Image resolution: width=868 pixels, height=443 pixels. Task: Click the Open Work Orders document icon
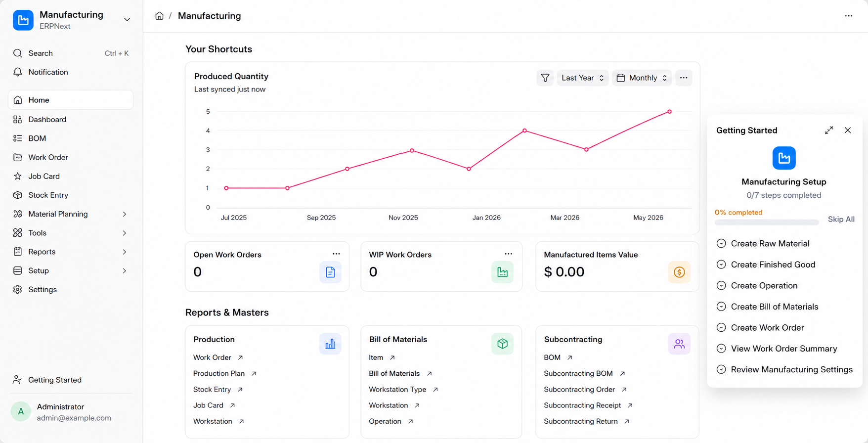[330, 272]
